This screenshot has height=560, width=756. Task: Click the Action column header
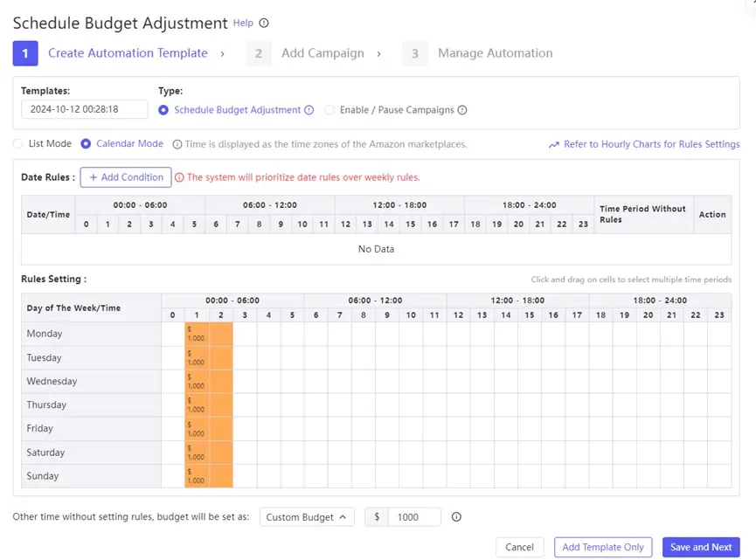tap(712, 214)
